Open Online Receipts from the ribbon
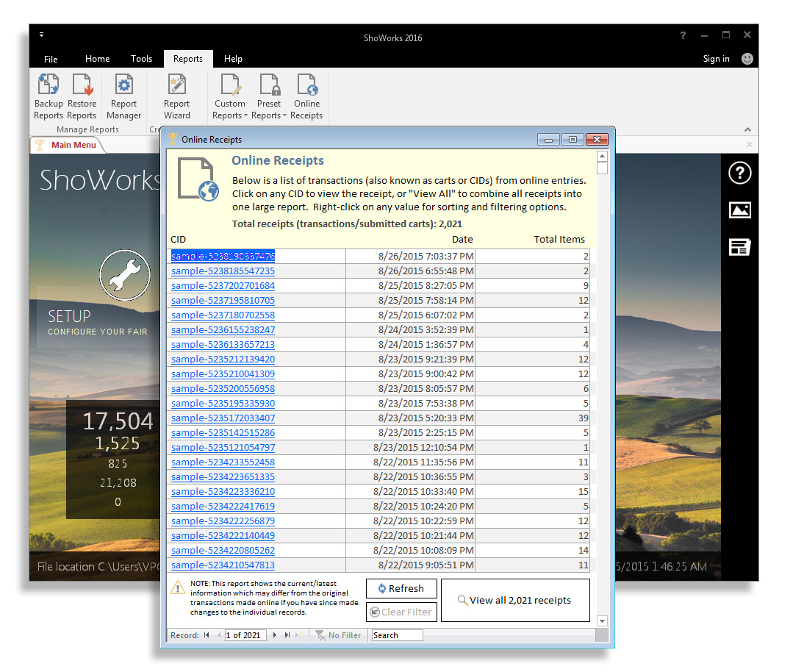 (306, 96)
